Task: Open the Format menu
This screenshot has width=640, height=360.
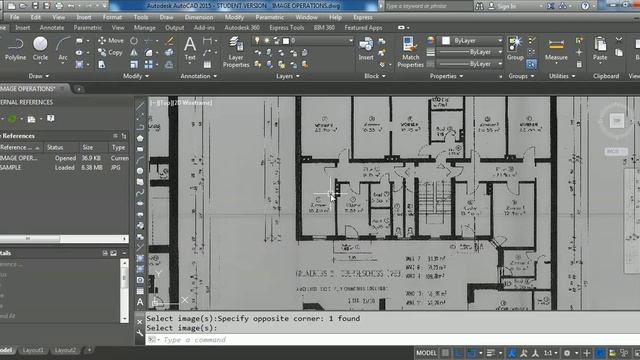Action: [x=112, y=17]
